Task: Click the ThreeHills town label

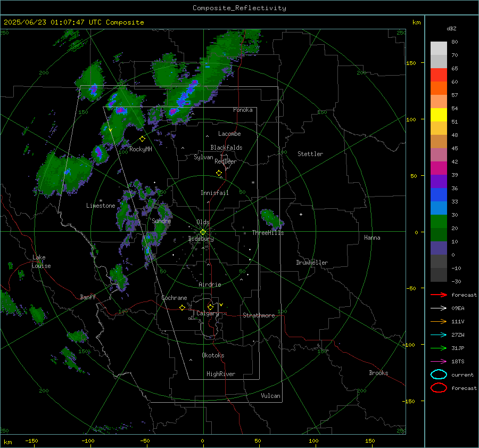Action: pos(268,233)
